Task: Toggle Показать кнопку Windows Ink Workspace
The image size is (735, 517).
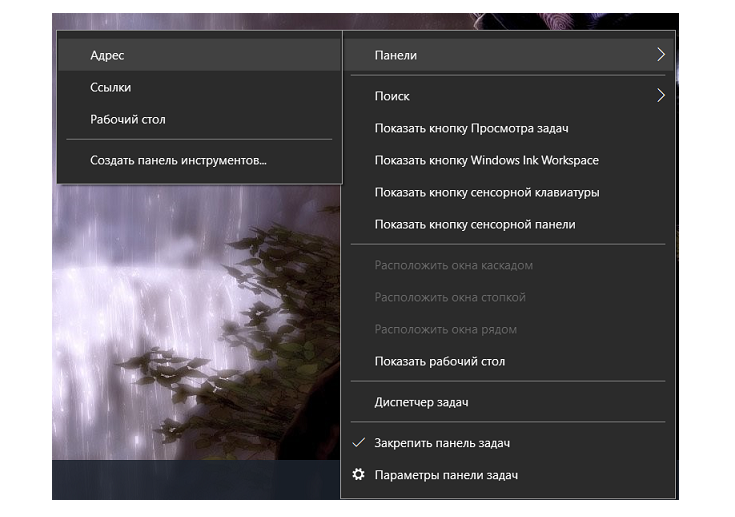Action: click(x=486, y=161)
